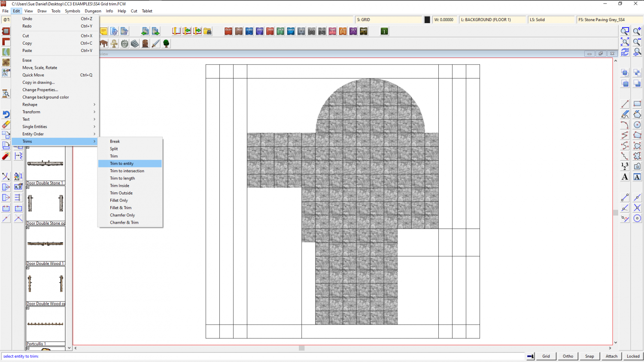
Task: Expand the Single Entities submenu
Action: [55, 127]
